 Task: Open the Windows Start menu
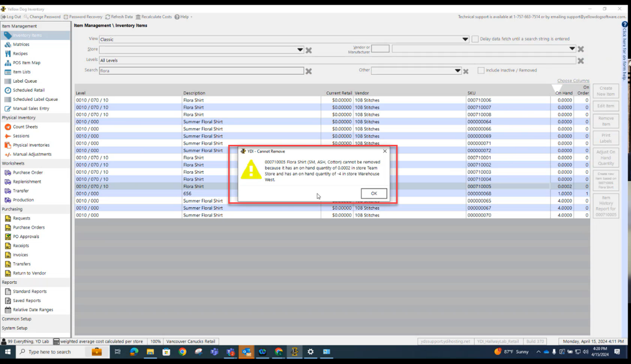click(7, 352)
